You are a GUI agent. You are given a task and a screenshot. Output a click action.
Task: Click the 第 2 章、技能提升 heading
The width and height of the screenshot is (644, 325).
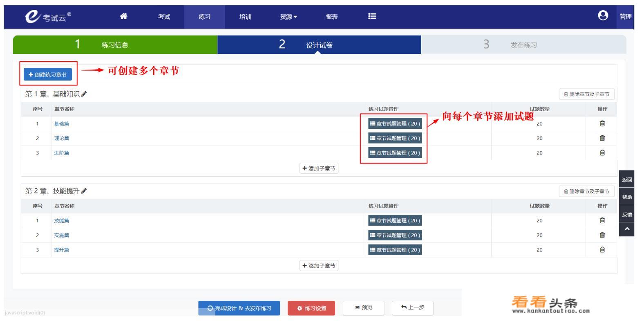tap(52, 191)
